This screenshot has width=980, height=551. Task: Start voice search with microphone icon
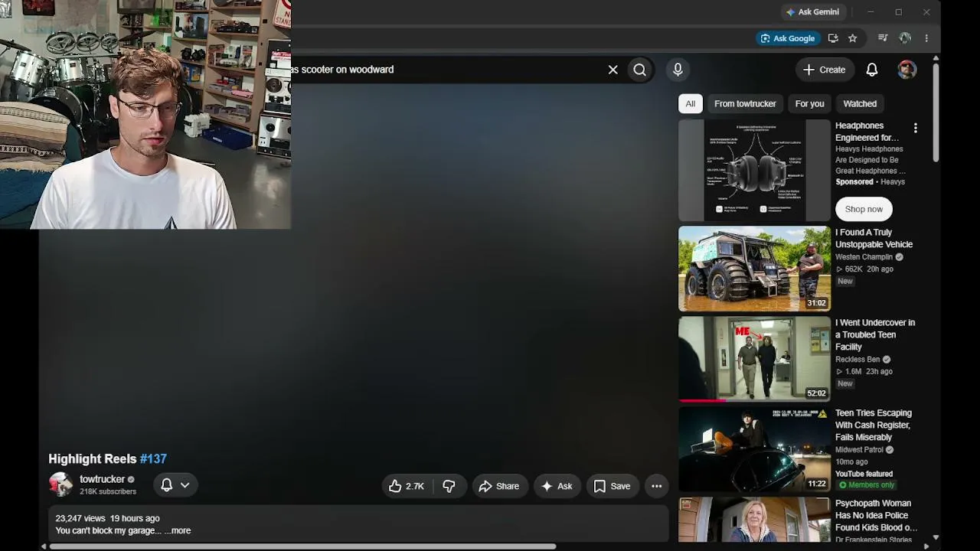678,70
